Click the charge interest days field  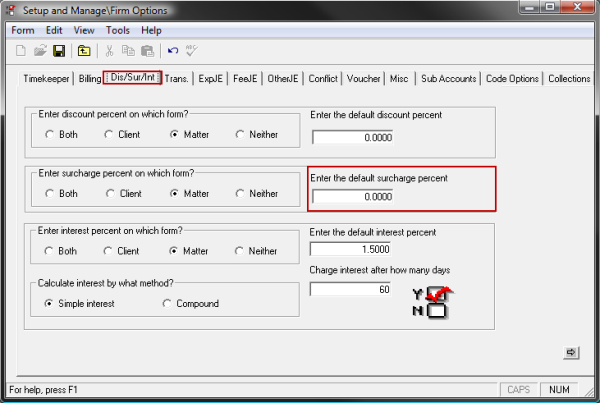pos(352,289)
